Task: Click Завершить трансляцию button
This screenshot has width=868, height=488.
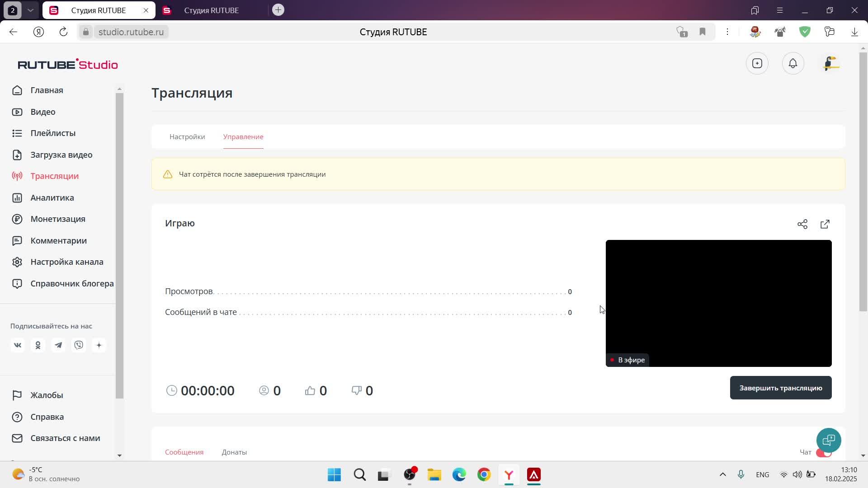Action: [781, 388]
